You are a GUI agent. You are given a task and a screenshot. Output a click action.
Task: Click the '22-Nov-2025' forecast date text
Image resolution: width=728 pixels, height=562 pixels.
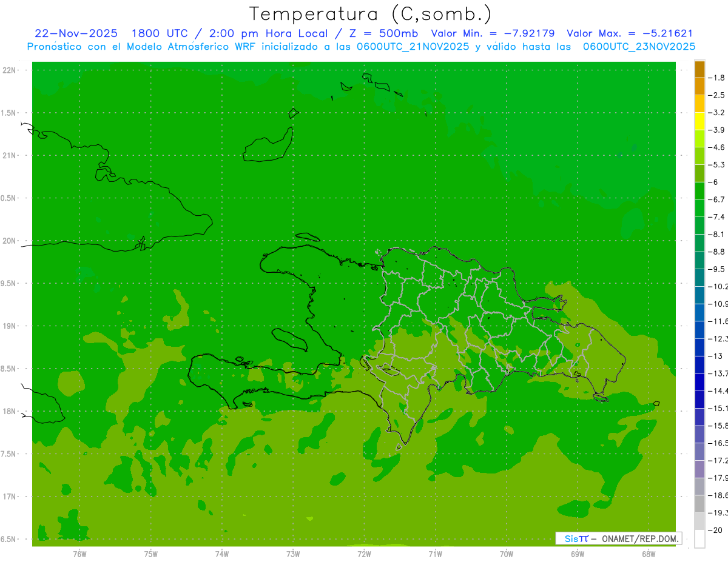coord(76,33)
